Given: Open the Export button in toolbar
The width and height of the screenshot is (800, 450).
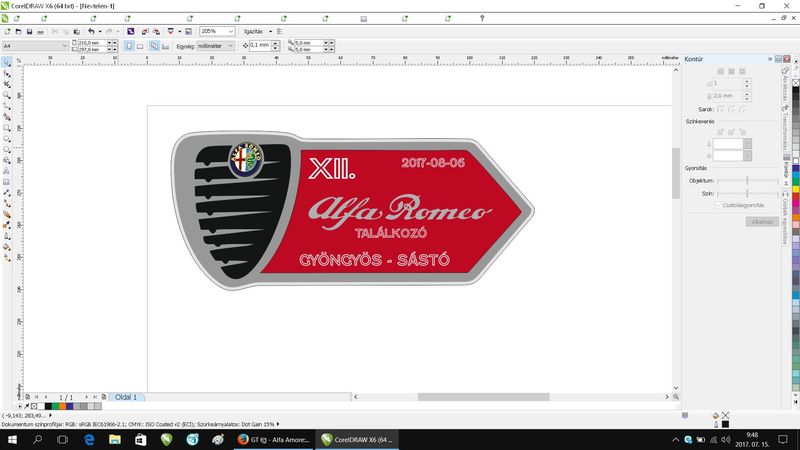Looking at the screenshot, I should [x=156, y=32].
